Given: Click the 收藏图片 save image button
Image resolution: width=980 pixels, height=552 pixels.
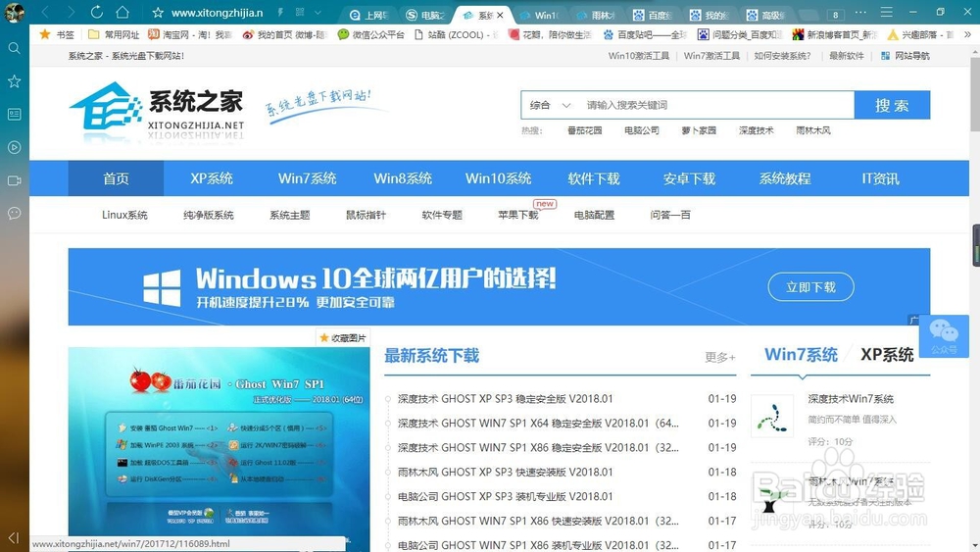Looking at the screenshot, I should [342, 337].
